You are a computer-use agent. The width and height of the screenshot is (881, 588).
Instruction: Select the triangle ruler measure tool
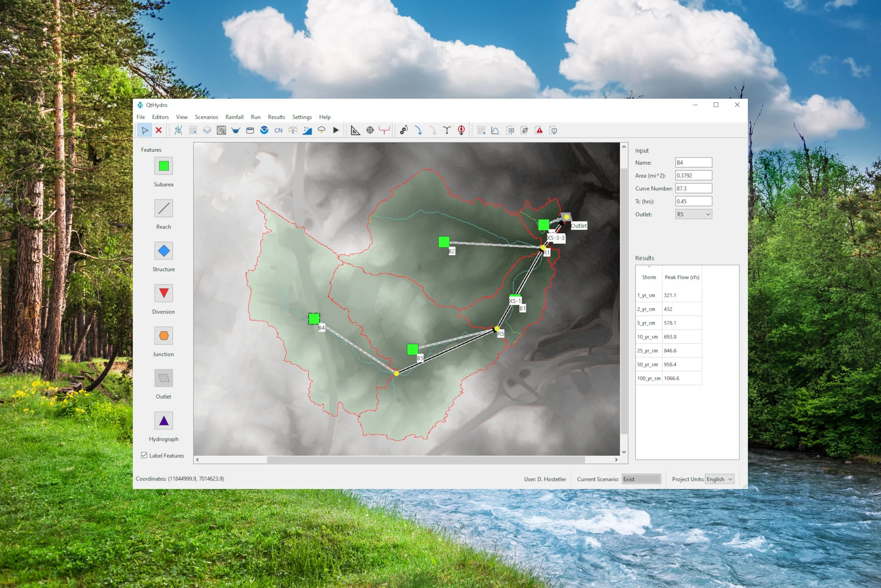tap(355, 130)
